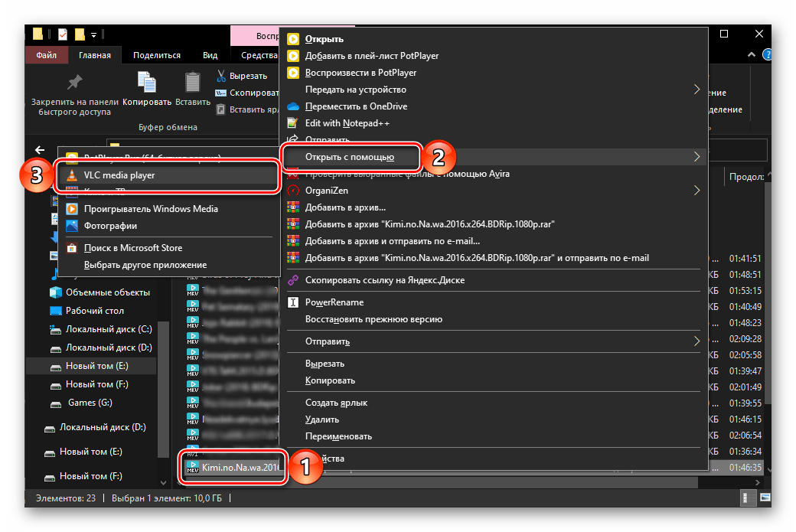Viewport: 796px width, 532px height.
Task: Switch to the Вид ribbon tab
Action: (210, 55)
